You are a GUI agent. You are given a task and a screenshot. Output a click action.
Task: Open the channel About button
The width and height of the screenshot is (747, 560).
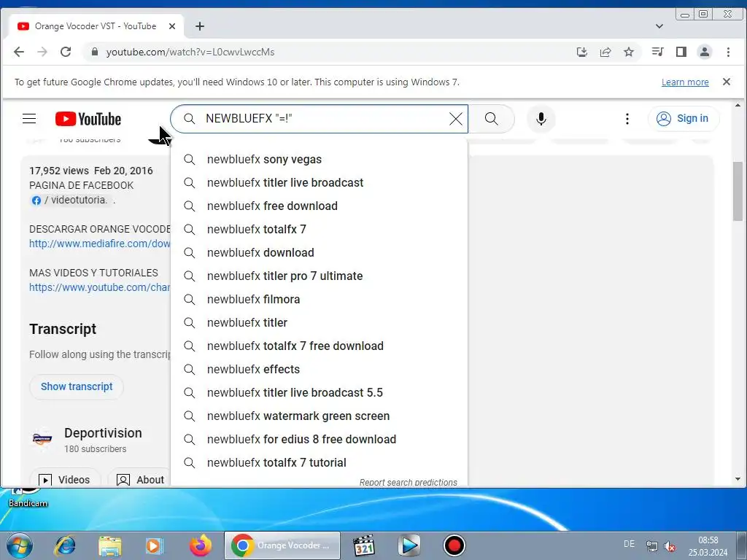pos(141,480)
